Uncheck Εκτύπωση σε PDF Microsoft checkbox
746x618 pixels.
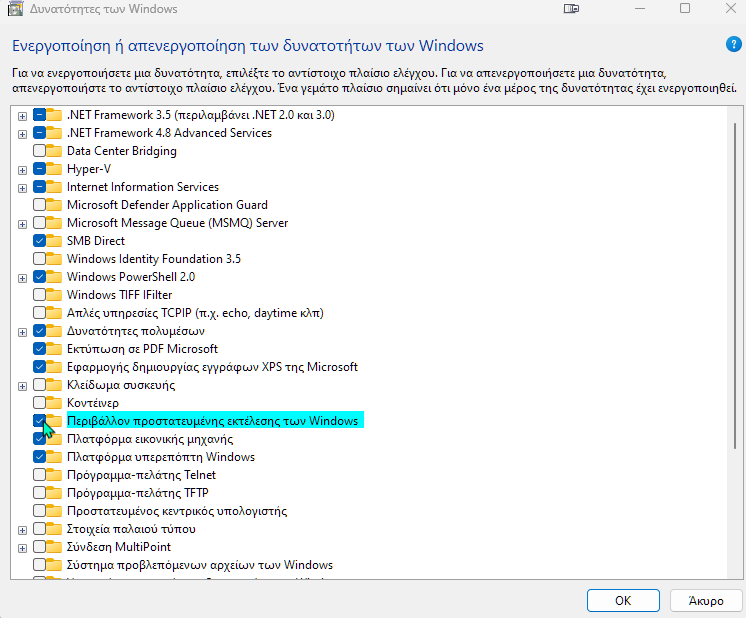(x=39, y=349)
